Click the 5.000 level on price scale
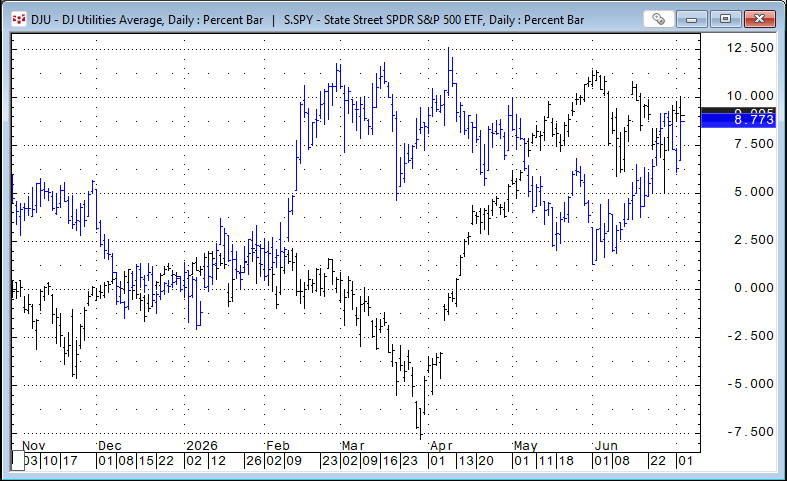Image resolution: width=787 pixels, height=481 pixels. 753,192
